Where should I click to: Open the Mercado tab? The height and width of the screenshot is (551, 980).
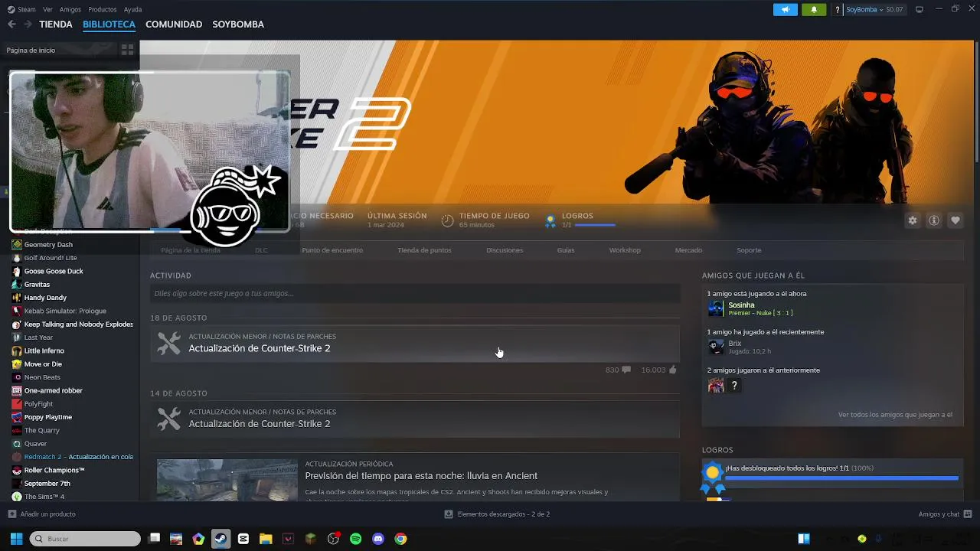pos(688,250)
